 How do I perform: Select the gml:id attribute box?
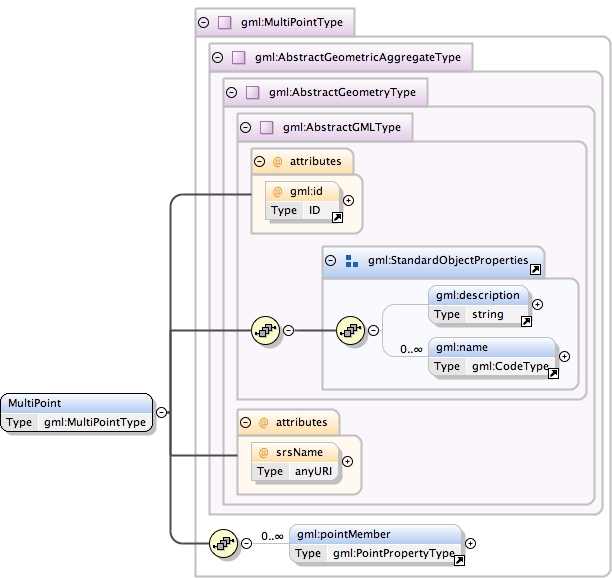tap(302, 201)
